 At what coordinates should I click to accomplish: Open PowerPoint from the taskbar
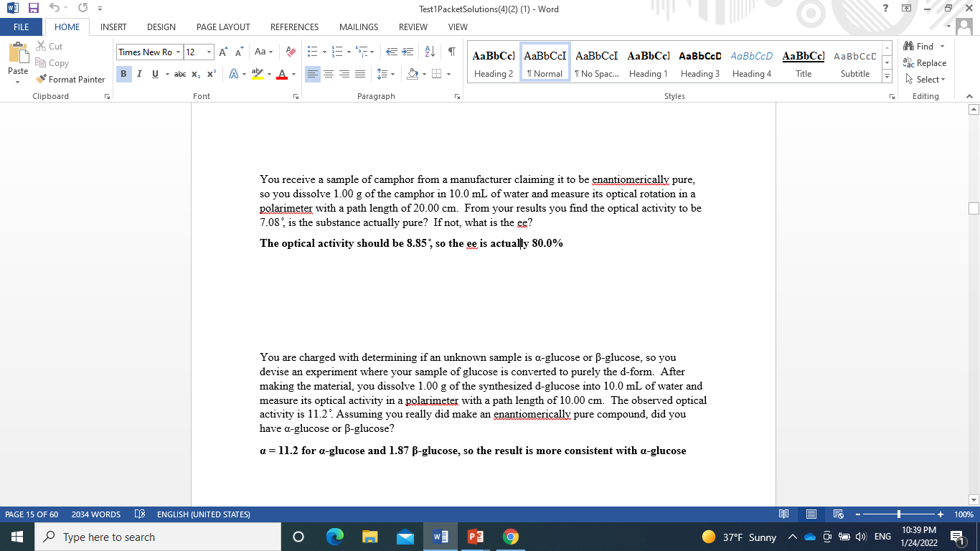pos(474,537)
